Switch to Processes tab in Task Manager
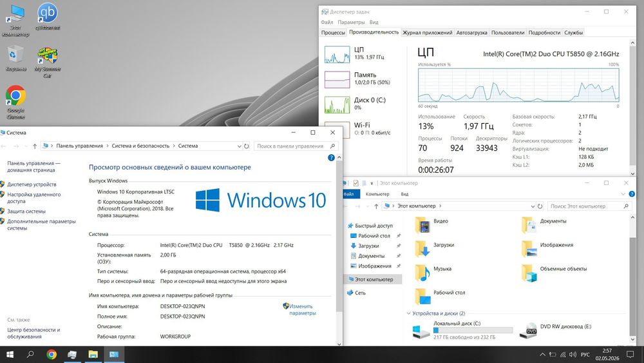Image resolution: width=644 pixels, height=363 pixels. point(333,32)
